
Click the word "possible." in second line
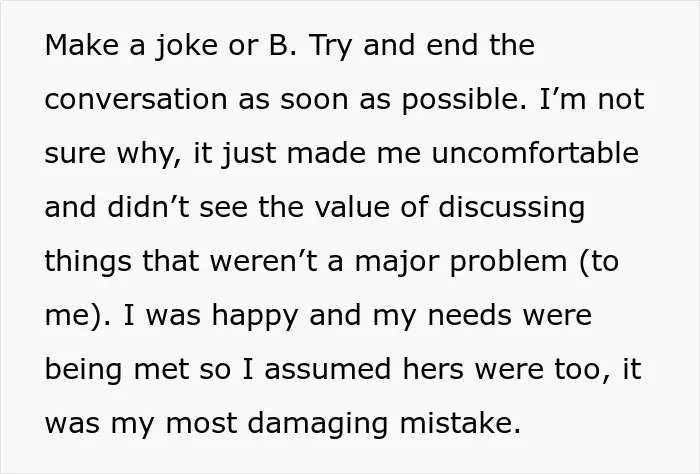464,100
